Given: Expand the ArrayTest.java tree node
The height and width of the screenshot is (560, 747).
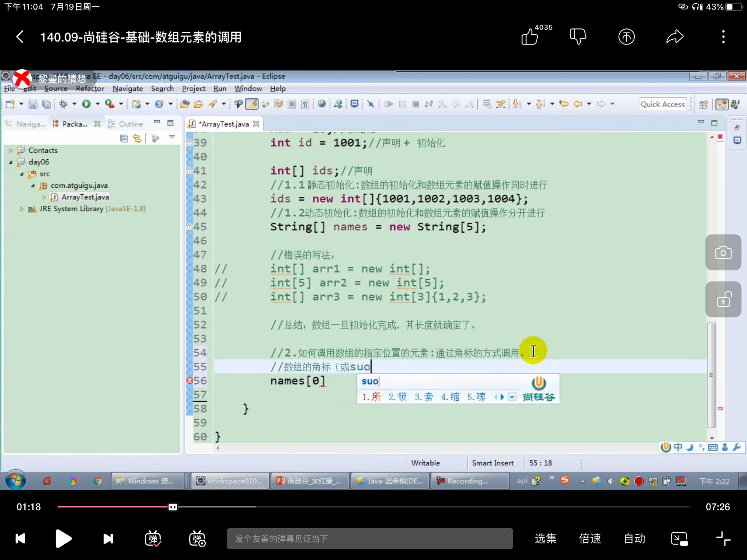Looking at the screenshot, I should tap(44, 197).
